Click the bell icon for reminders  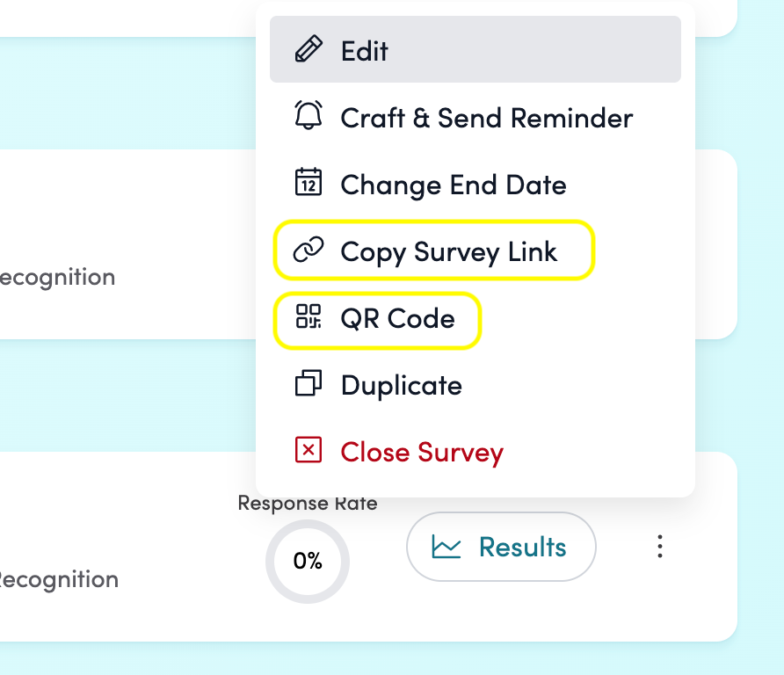pos(309,117)
